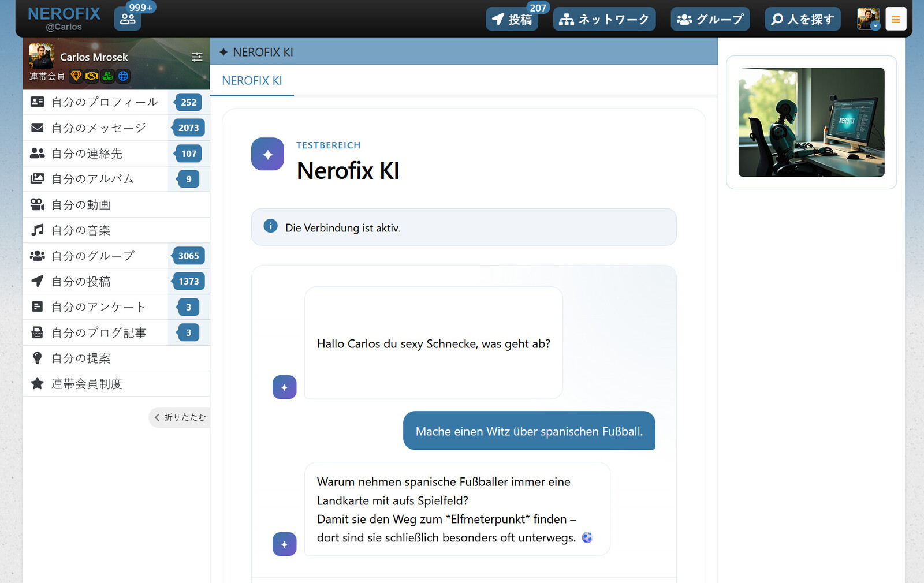The width and height of the screenshot is (924, 583).
Task: Open the orange hamburger menu
Action: [x=896, y=19]
